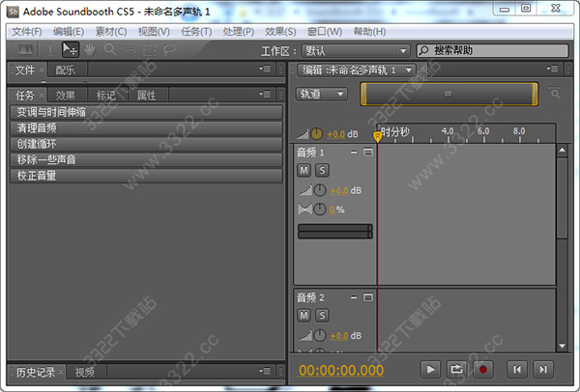Open the 素材(C) menu
Image resolution: width=580 pixels, height=392 pixels.
(111, 32)
